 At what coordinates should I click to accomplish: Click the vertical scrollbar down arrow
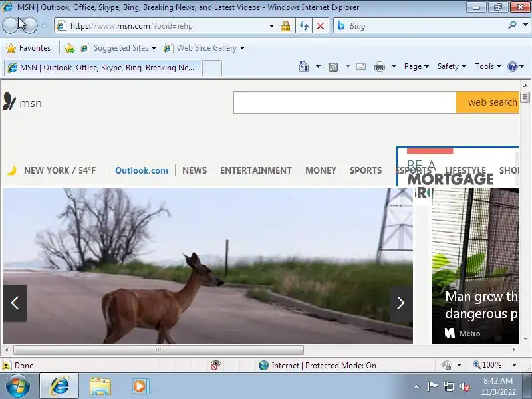click(525, 338)
